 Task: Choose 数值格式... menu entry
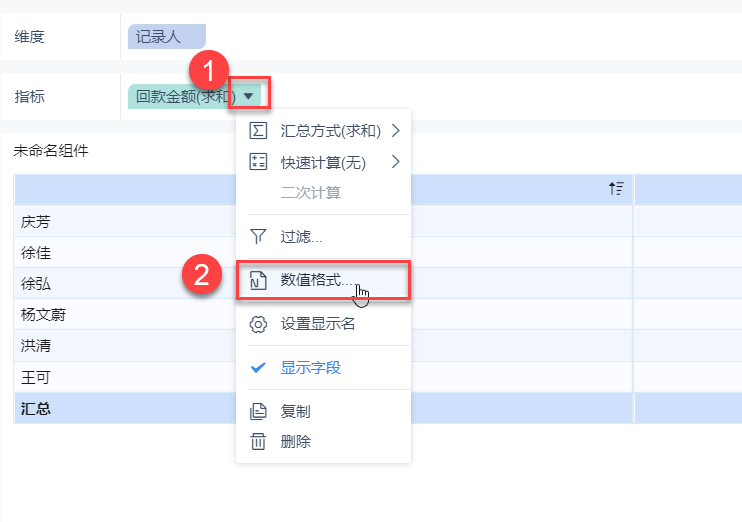point(316,281)
